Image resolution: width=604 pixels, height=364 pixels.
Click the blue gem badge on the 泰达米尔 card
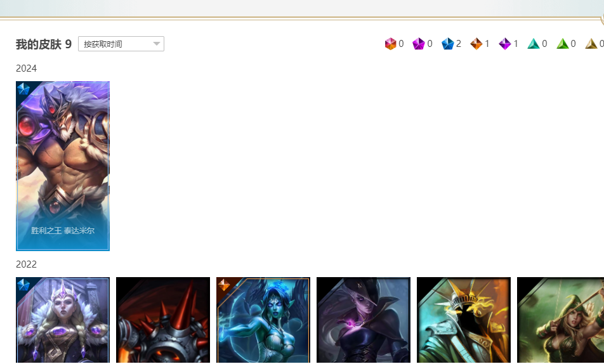[23, 89]
